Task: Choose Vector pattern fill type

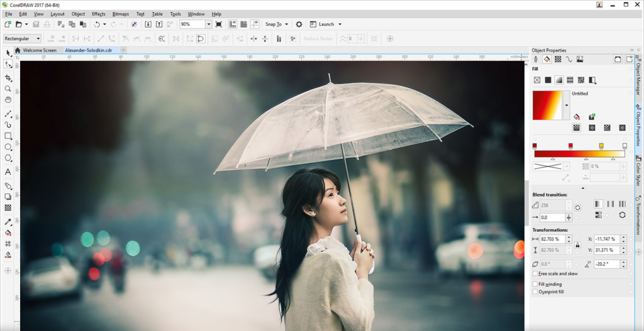Action: point(570,80)
